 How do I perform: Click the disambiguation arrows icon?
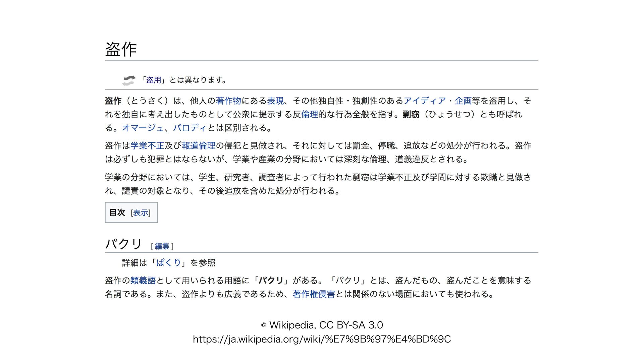[x=128, y=80]
